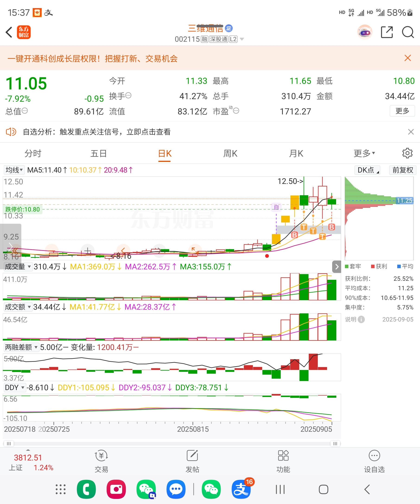Tap the speaker icon beside 自选分析
Image resolution: width=420 pixels, height=504 pixels.
pos(11,132)
